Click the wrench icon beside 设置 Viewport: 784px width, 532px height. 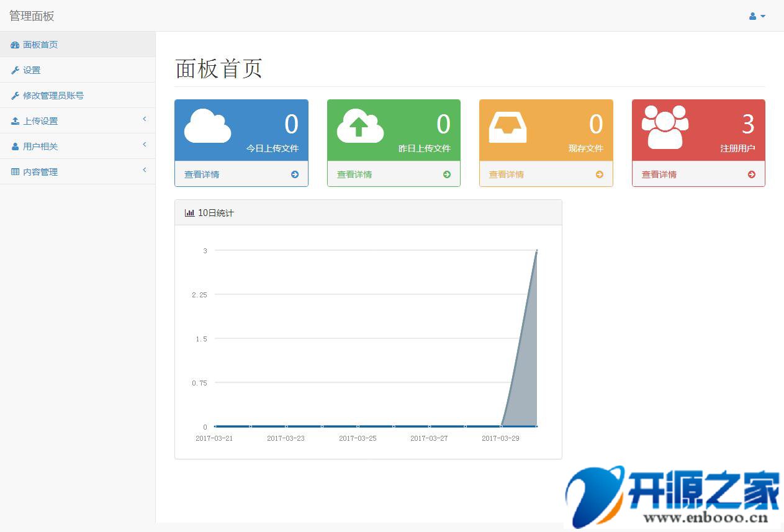(x=15, y=71)
